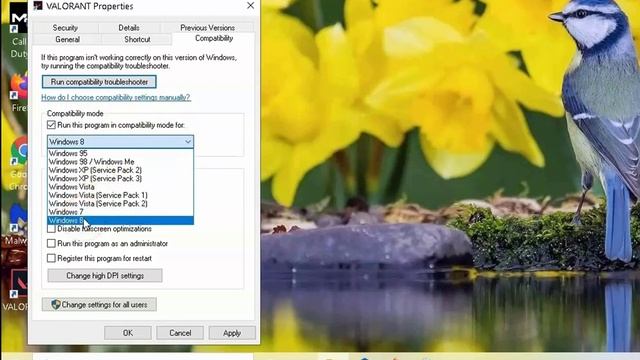
Task: Select Google Chrome desktop shortcut
Action: pos(18,164)
